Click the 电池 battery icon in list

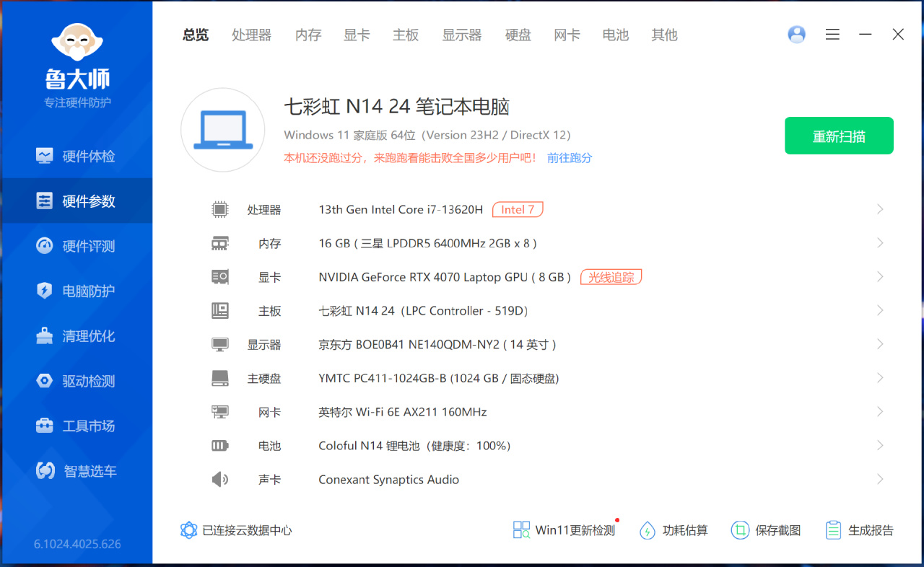click(219, 446)
